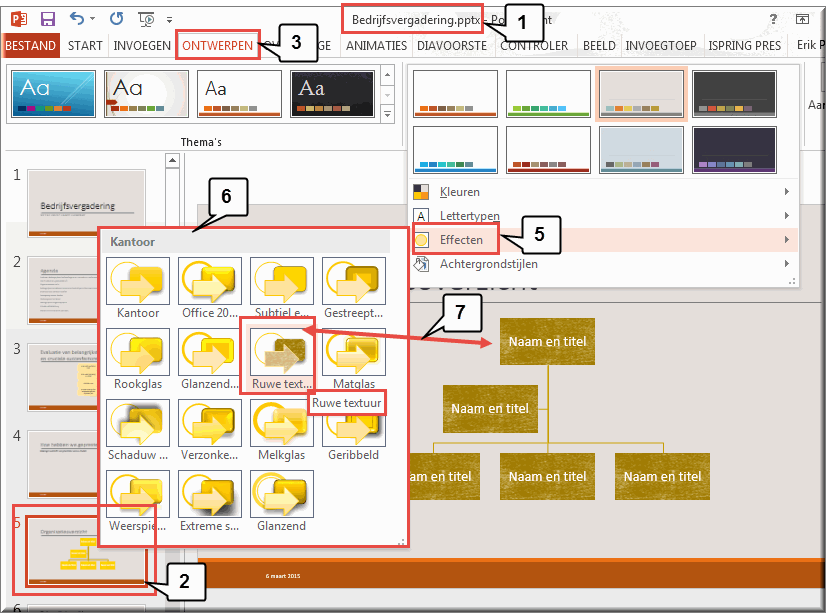Select the cream theme with red arrow
826x613 pixels.
point(146,94)
